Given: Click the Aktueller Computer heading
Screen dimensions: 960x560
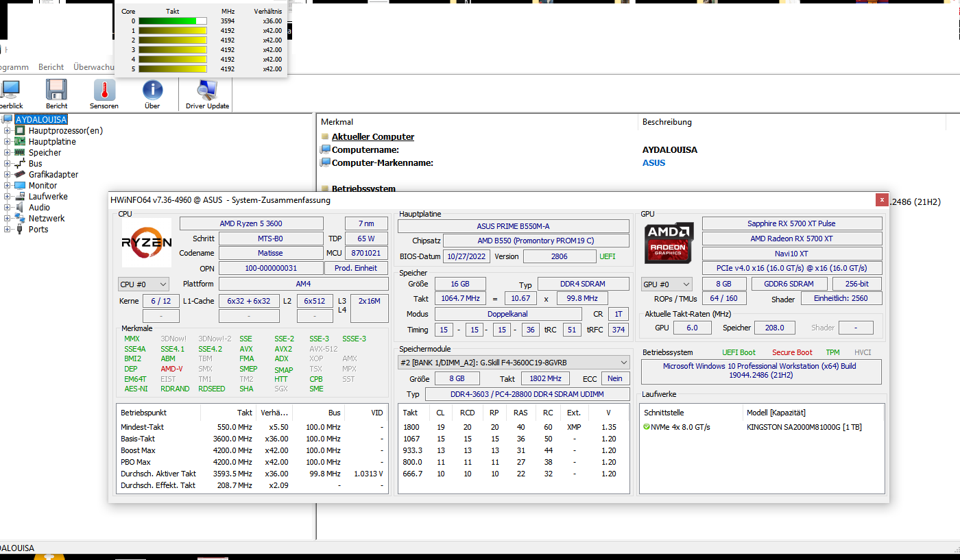Looking at the screenshot, I should 373,136.
